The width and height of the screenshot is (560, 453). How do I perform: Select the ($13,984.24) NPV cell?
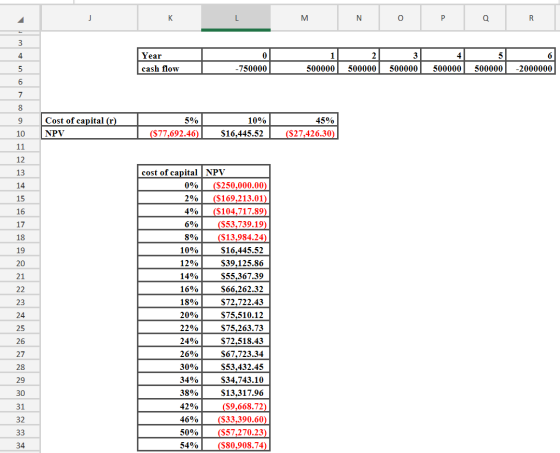[236, 237]
